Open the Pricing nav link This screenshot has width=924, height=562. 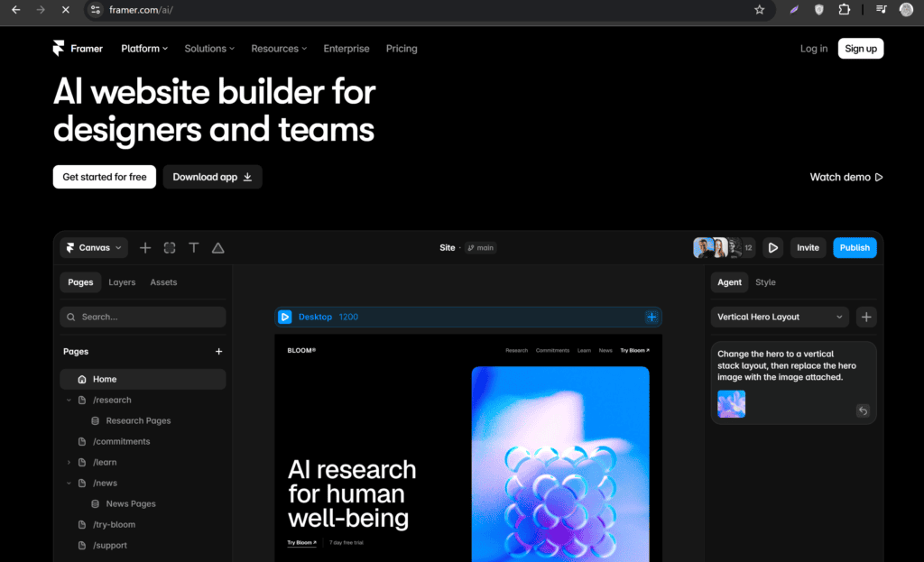[402, 49]
